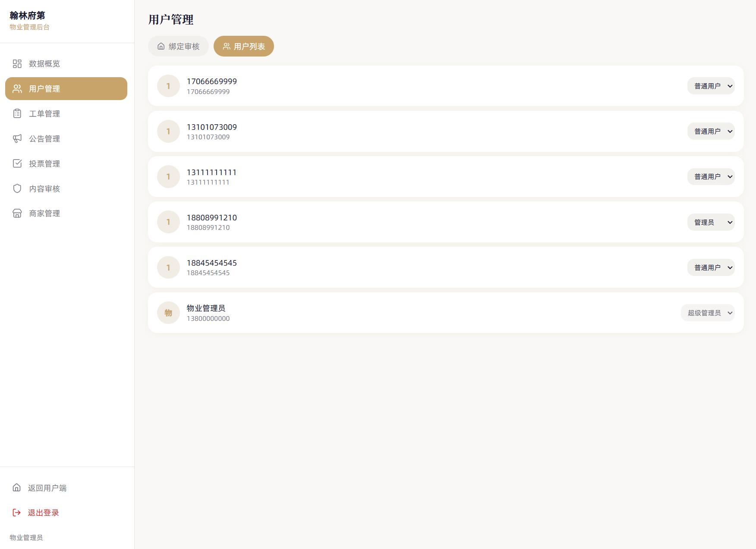Screen dimensions: 756x549
Task: Click the 物业管理员 name in user list
Action: pos(206,308)
